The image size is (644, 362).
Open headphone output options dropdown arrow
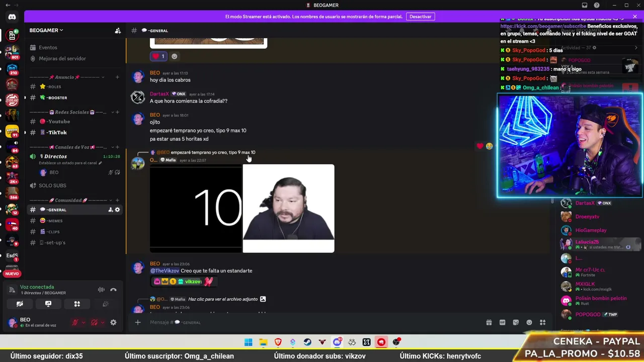(x=102, y=322)
